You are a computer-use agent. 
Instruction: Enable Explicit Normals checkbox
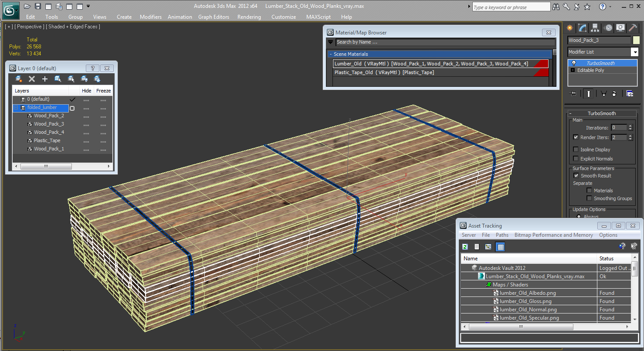pos(576,159)
